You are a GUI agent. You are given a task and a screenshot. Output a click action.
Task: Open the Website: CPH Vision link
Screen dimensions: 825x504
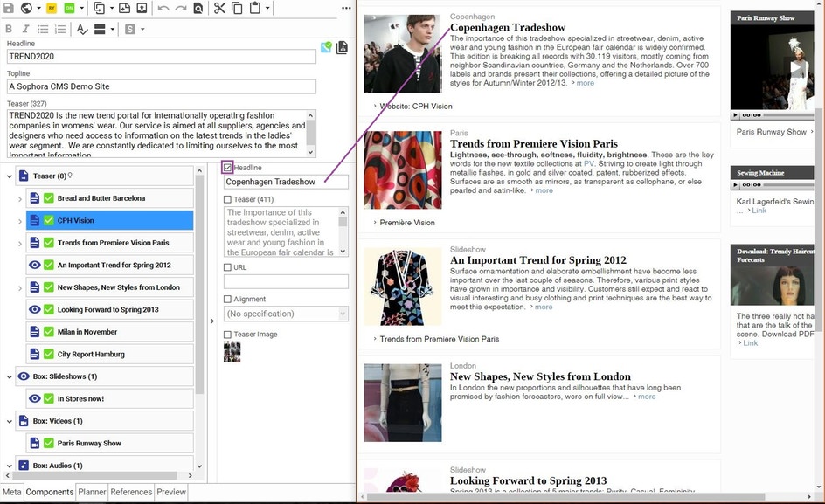[x=416, y=107]
